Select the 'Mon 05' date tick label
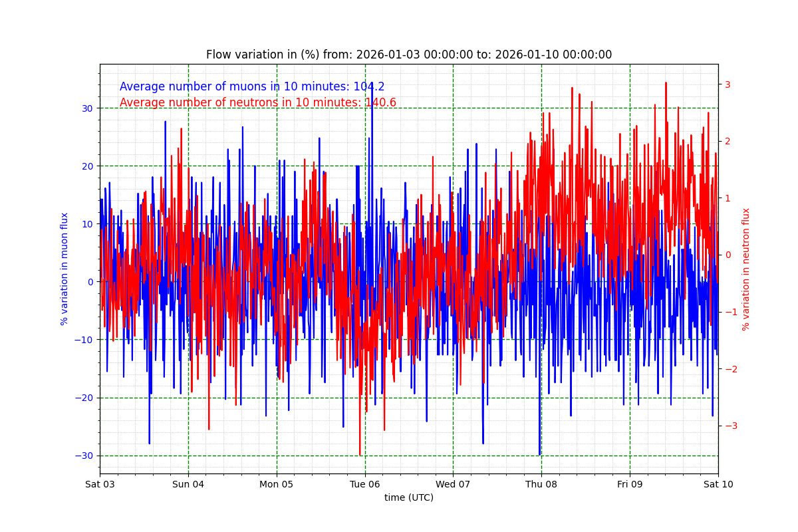This screenshot has height=532, width=798. pos(277,484)
